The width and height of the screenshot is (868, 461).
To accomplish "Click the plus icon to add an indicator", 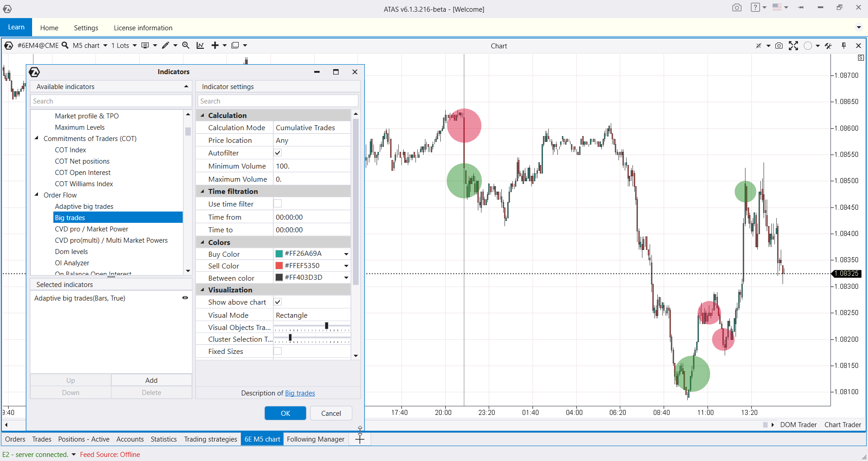I will point(216,45).
